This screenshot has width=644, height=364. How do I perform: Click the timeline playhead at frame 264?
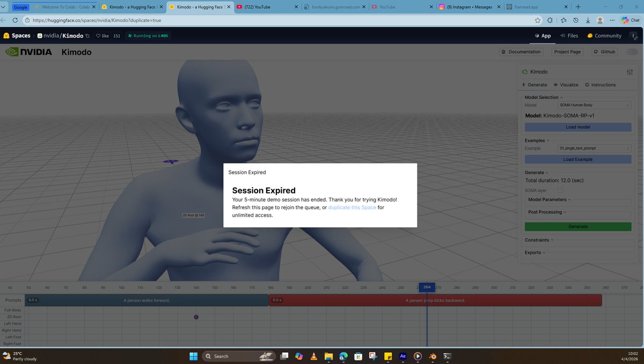tap(427, 287)
